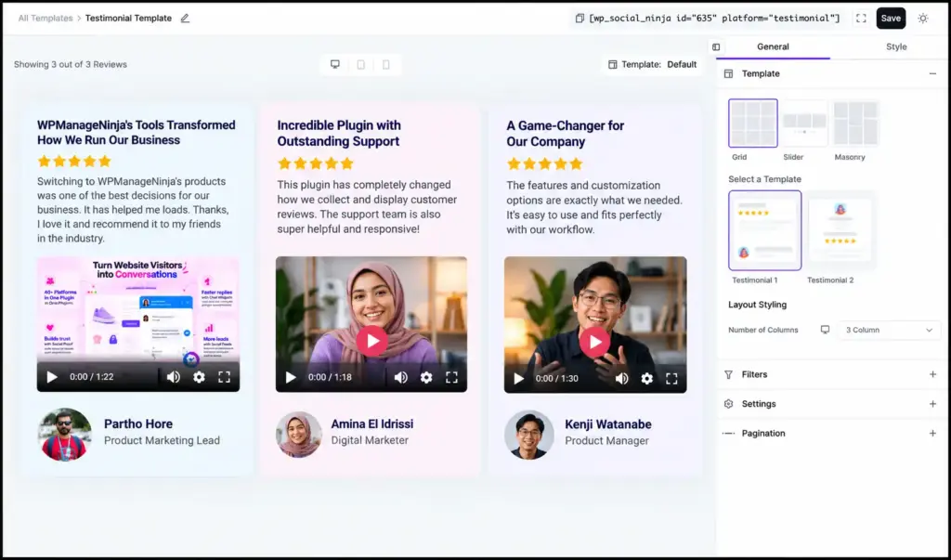Expand the Pagination section
This screenshot has height=560, width=951.
pyautogui.click(x=932, y=433)
